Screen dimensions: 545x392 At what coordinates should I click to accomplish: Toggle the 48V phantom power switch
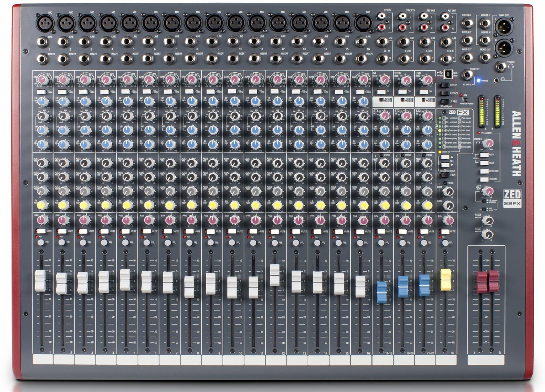(465, 99)
